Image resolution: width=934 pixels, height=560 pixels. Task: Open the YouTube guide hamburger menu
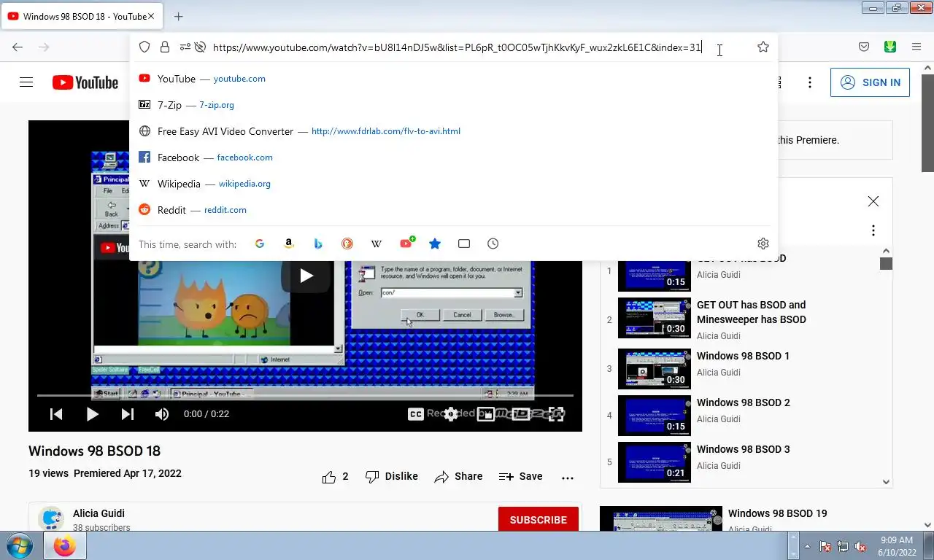pos(26,82)
